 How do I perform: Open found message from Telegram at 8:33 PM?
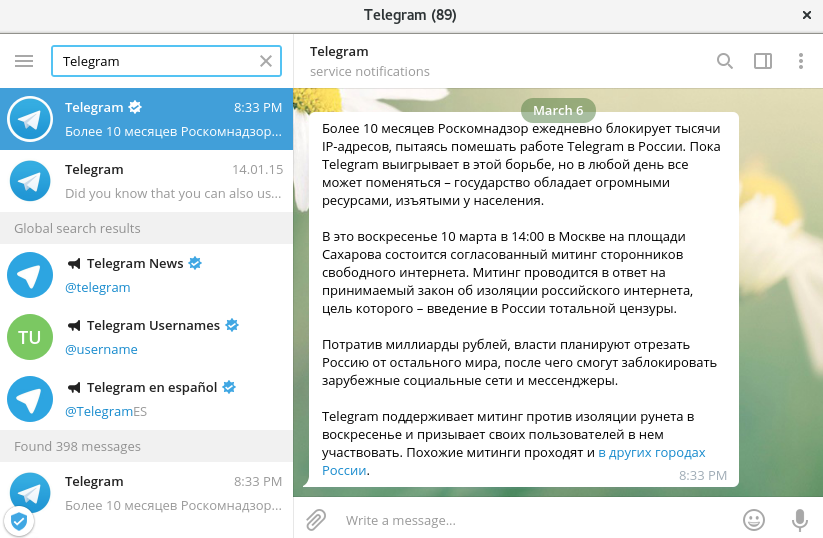tap(146, 493)
